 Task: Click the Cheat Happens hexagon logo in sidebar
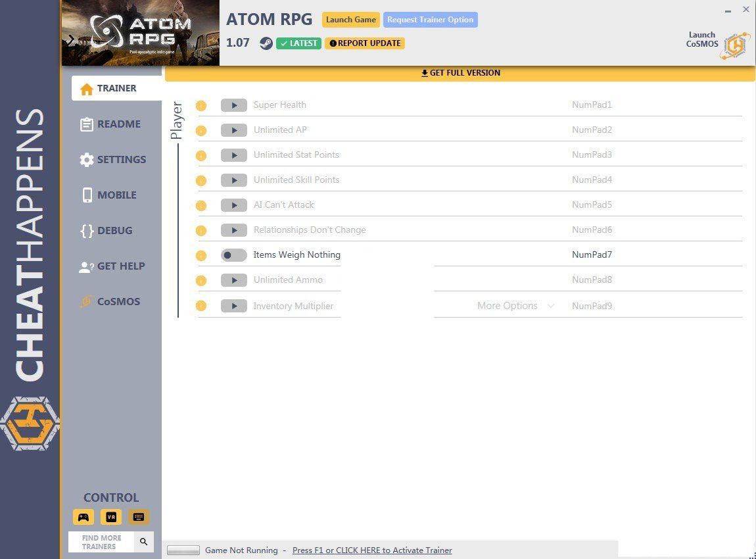tap(30, 424)
